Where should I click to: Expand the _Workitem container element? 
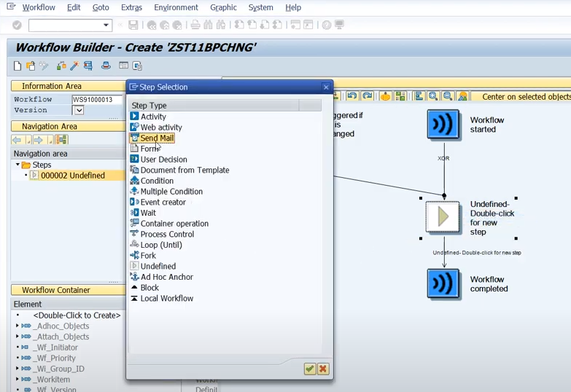17,379
